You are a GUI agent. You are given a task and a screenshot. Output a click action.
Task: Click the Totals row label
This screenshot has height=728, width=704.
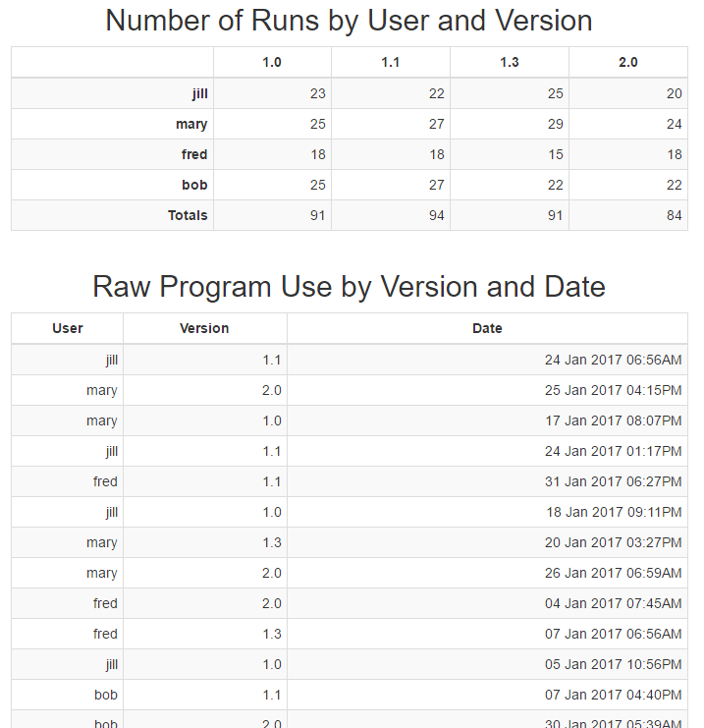pos(188,215)
